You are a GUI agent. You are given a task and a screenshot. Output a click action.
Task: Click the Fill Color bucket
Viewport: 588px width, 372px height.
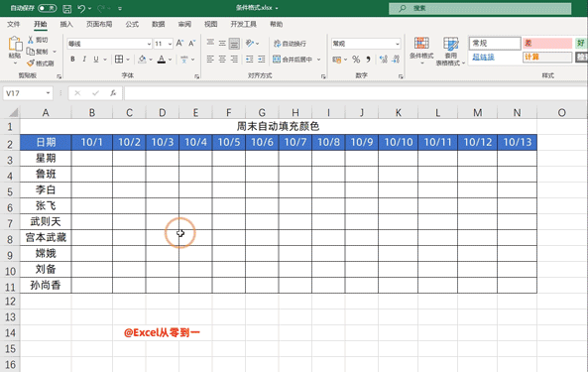[x=142, y=59]
